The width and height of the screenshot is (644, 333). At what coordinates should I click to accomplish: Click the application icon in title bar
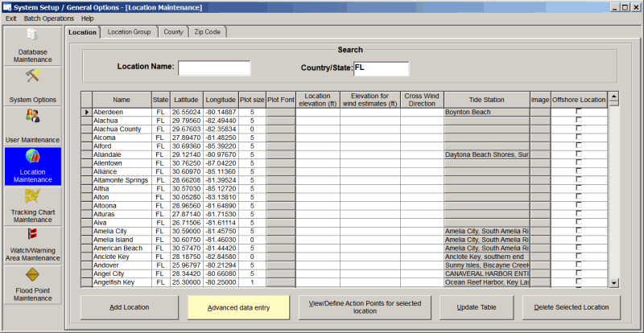[7, 6]
